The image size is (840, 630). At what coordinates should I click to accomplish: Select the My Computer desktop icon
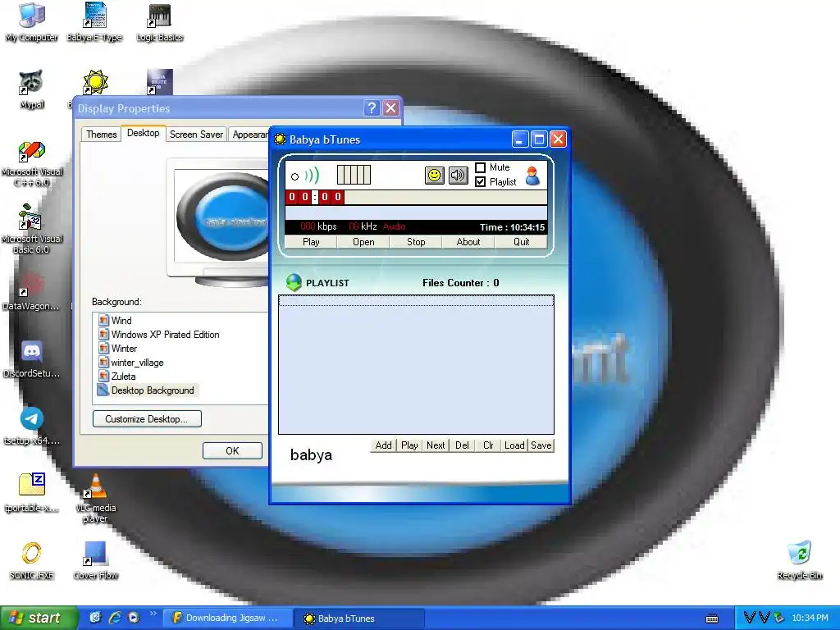click(x=32, y=22)
